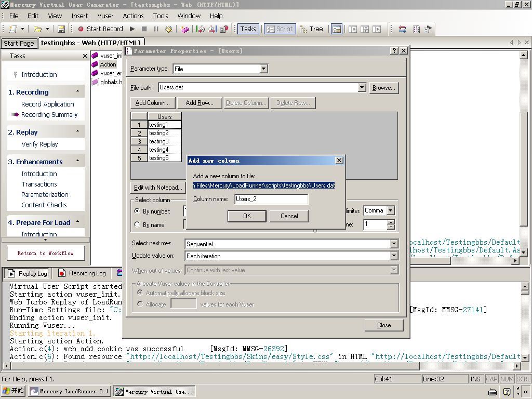532x399 pixels.
Task: Click Cancel in Add new column dialog
Action: tap(289, 216)
